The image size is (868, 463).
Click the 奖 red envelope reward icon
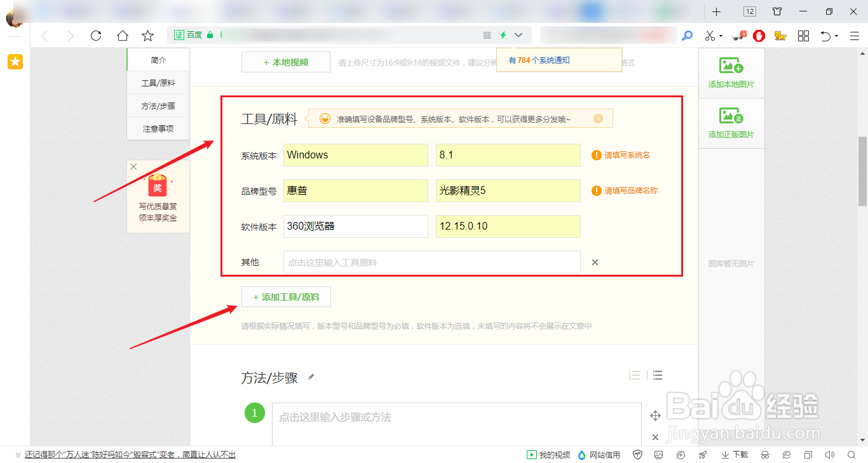(157, 186)
